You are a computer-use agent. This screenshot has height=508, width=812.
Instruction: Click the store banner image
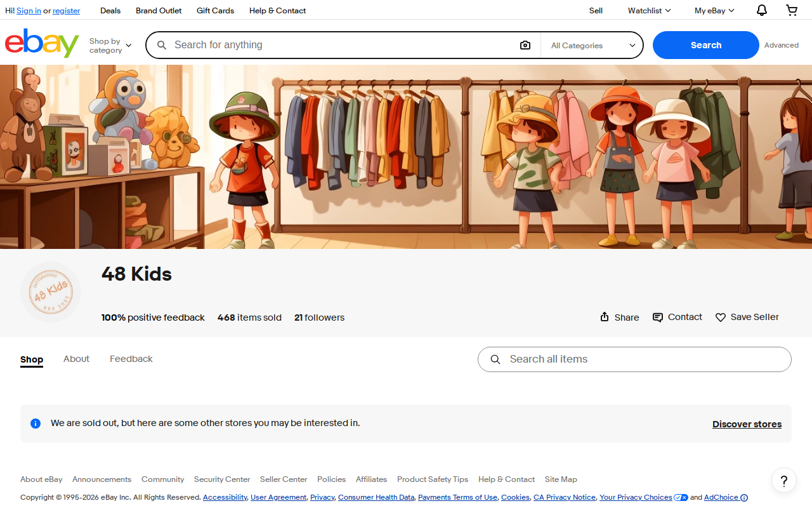pos(406,157)
